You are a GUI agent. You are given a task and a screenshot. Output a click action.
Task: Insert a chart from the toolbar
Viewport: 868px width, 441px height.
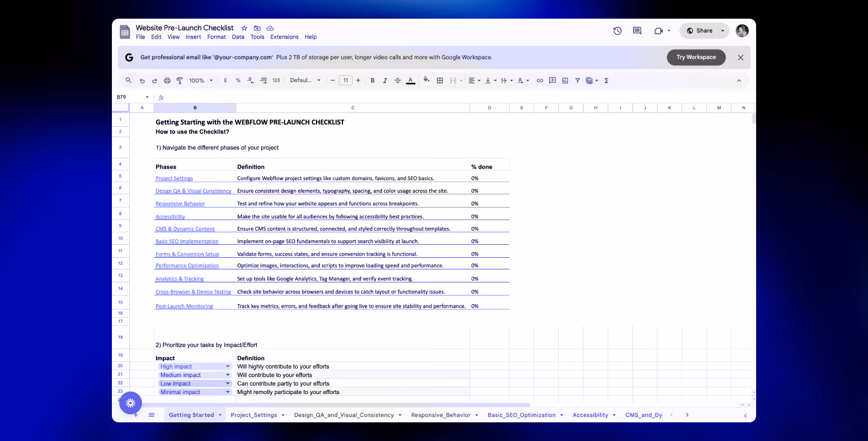(565, 80)
